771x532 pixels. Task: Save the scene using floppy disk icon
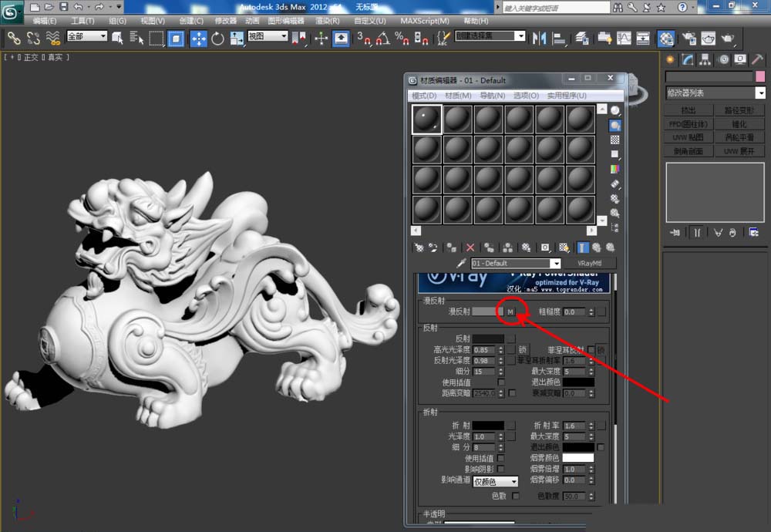pyautogui.click(x=64, y=6)
